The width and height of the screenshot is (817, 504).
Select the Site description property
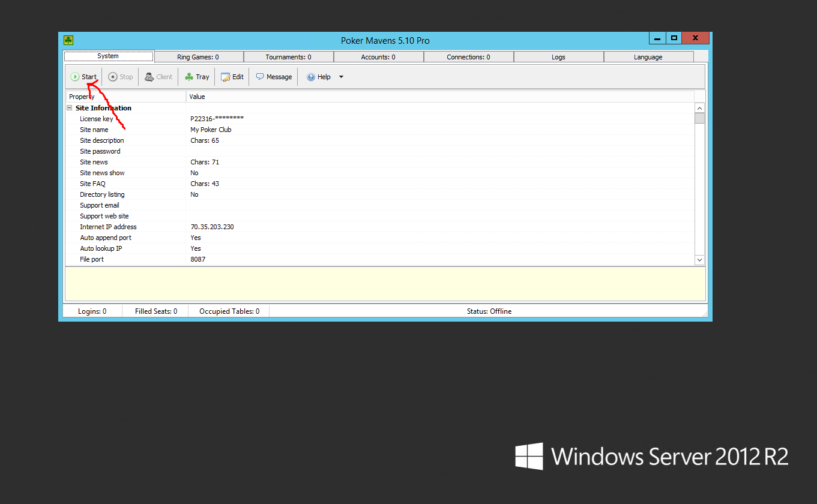tap(102, 140)
